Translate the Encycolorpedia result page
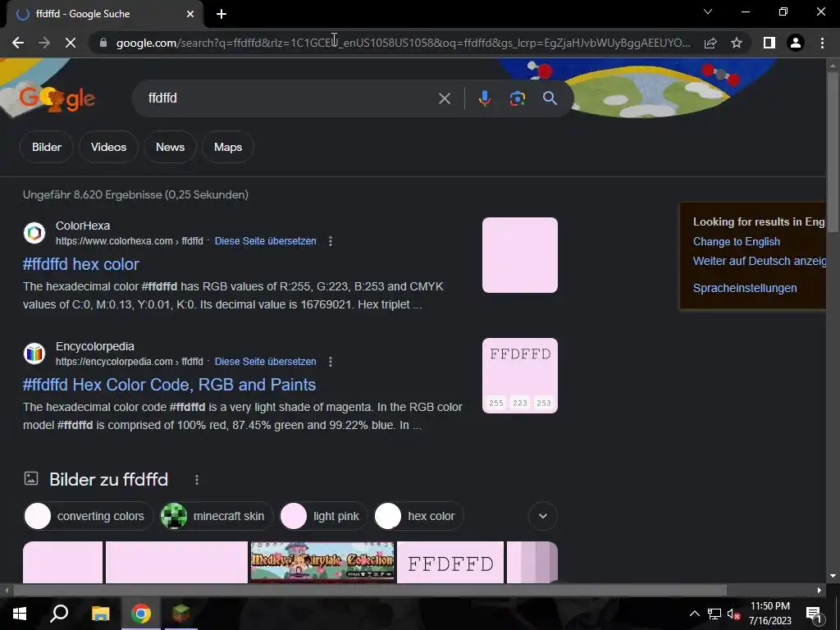 tap(265, 362)
